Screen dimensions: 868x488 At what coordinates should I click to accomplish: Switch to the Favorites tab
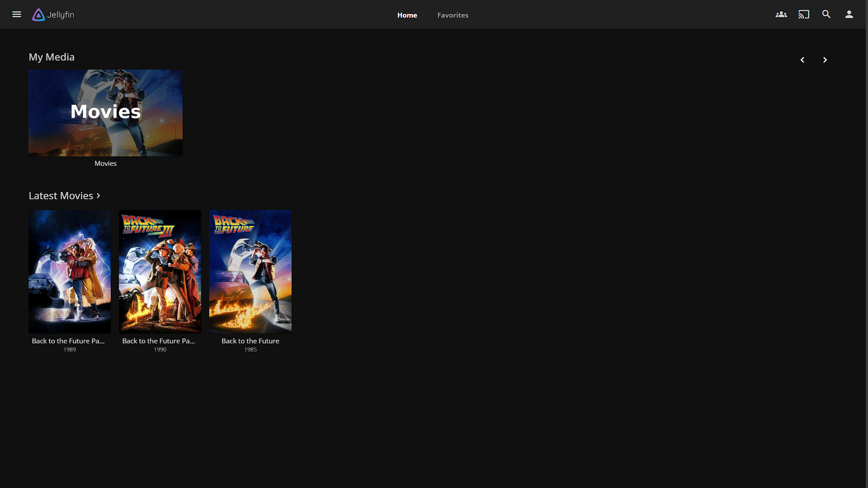453,15
